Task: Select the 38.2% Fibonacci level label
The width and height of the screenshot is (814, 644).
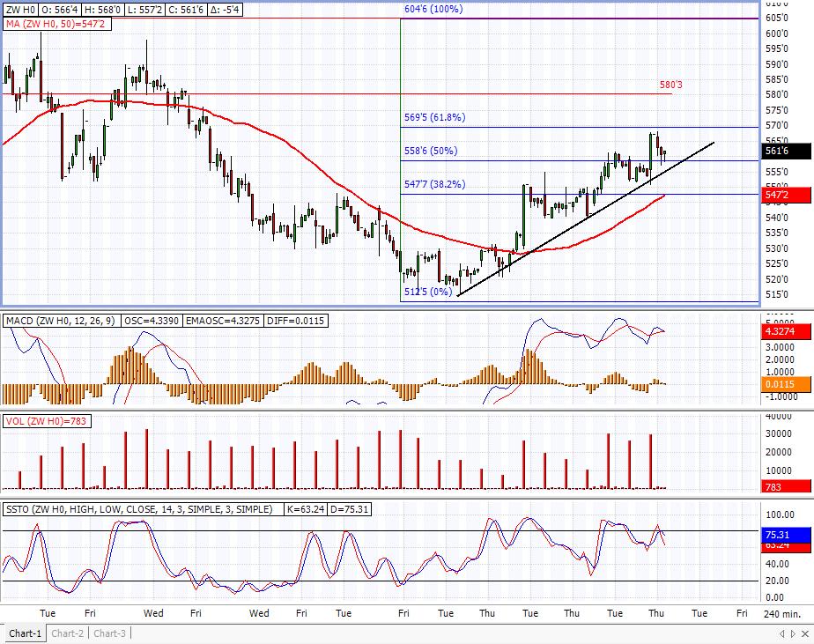Action: tap(434, 185)
